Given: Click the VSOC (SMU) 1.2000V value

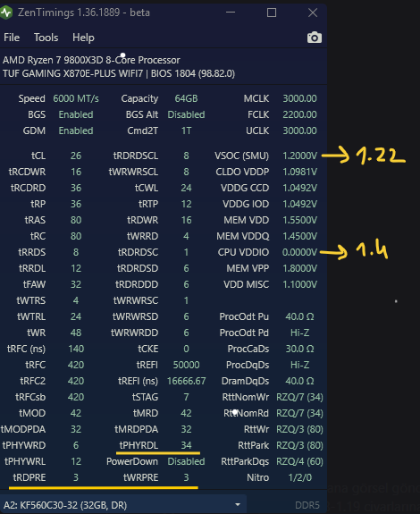Looking at the screenshot, I should pos(299,156).
